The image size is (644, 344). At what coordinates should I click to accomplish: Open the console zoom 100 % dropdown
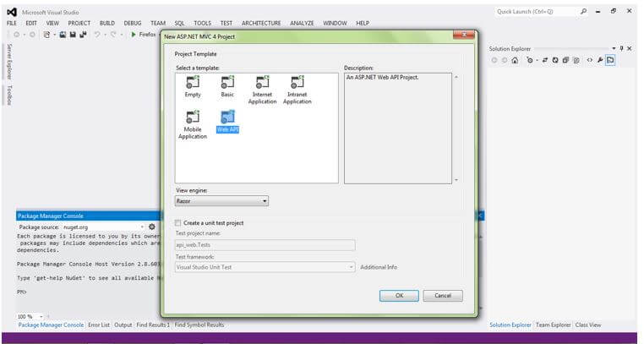pyautogui.click(x=41, y=316)
